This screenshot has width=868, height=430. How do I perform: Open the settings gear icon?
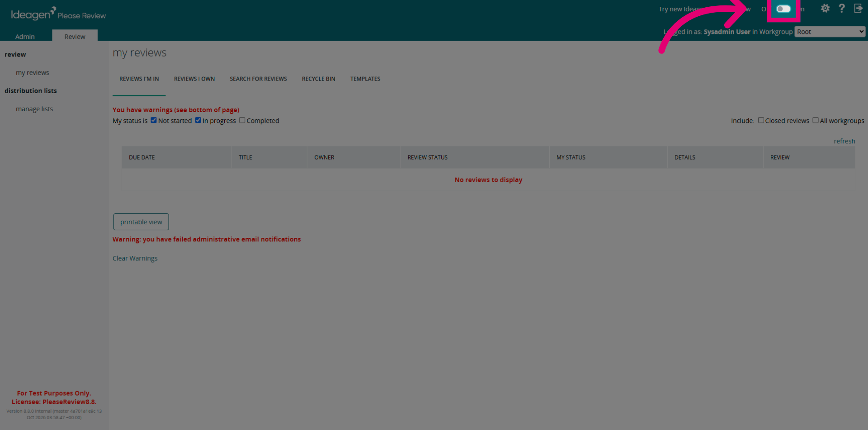coord(825,9)
